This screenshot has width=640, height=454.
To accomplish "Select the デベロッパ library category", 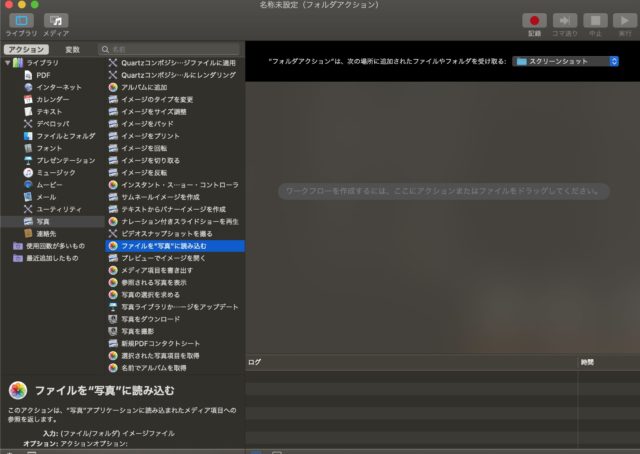I will (53, 124).
